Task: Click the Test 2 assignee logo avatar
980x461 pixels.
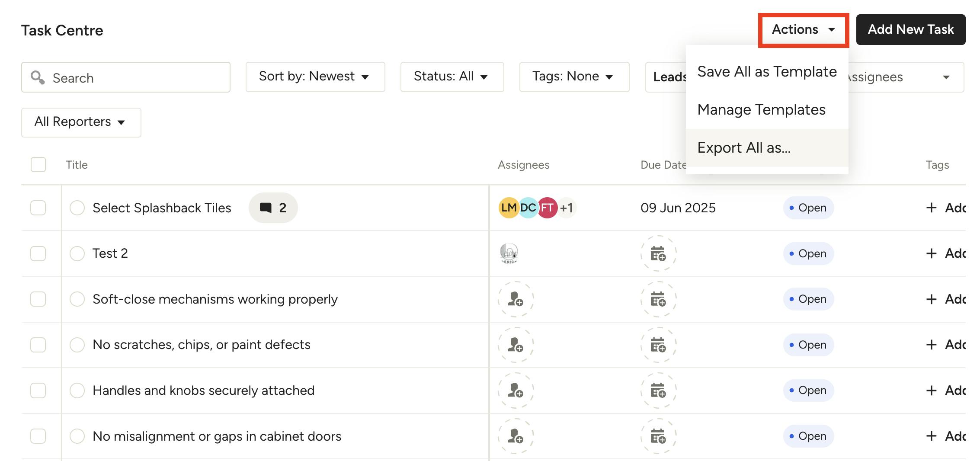Action: (509, 253)
